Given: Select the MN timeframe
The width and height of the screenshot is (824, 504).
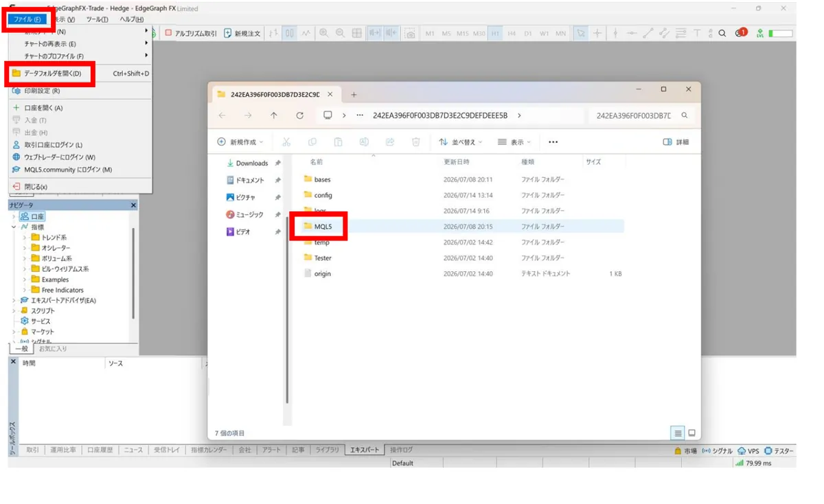Looking at the screenshot, I should [560, 34].
